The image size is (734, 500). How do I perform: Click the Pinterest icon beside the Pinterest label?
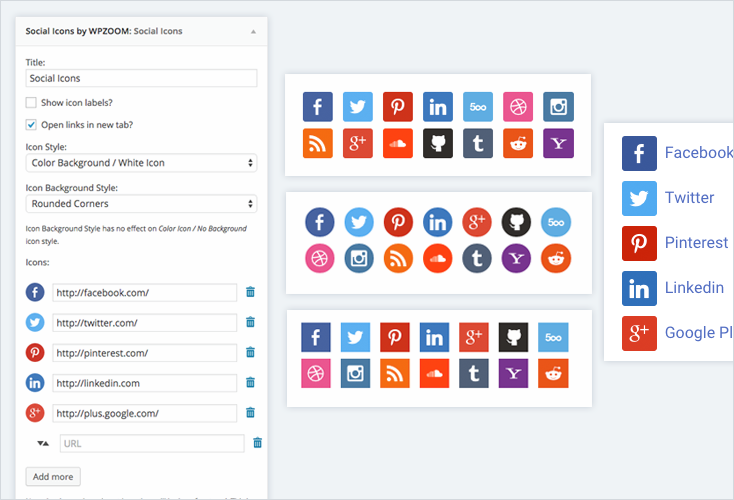(639, 243)
